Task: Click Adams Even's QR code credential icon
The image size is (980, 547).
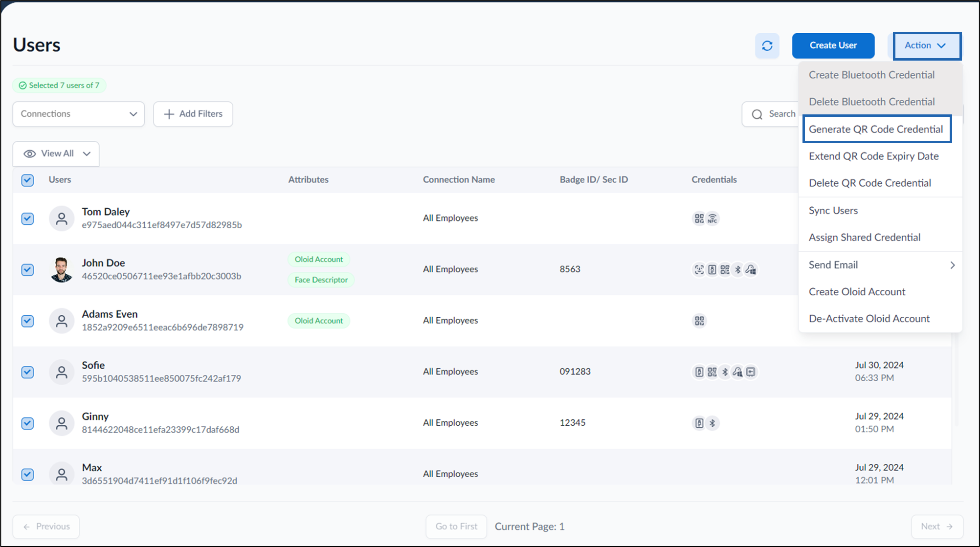Action: tap(699, 321)
